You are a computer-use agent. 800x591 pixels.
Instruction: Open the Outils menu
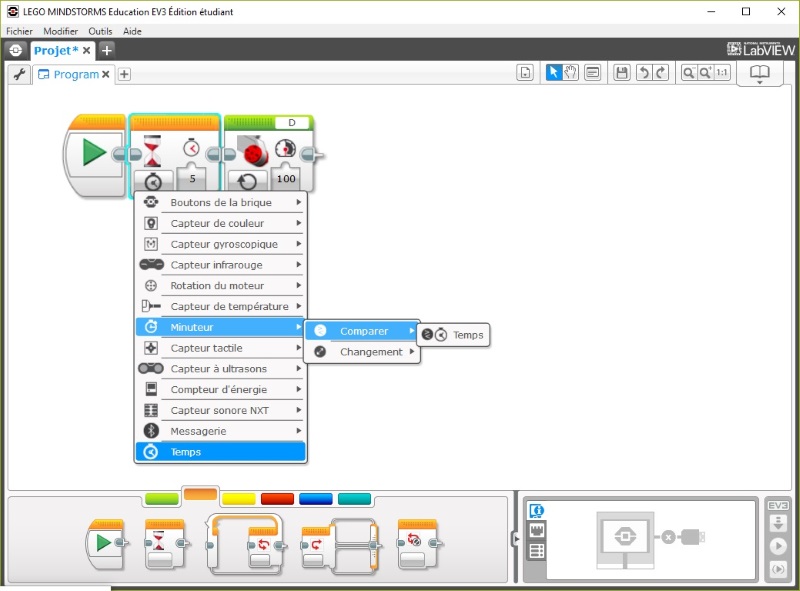(100, 31)
